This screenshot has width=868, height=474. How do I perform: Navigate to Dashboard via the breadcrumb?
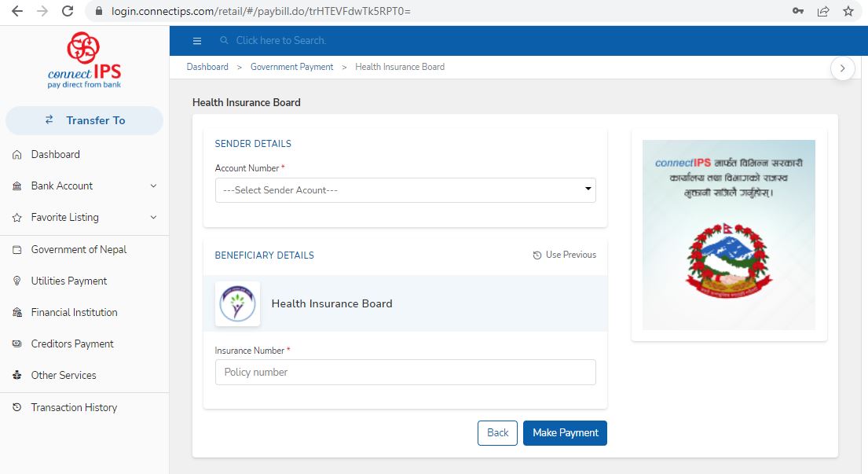point(207,67)
